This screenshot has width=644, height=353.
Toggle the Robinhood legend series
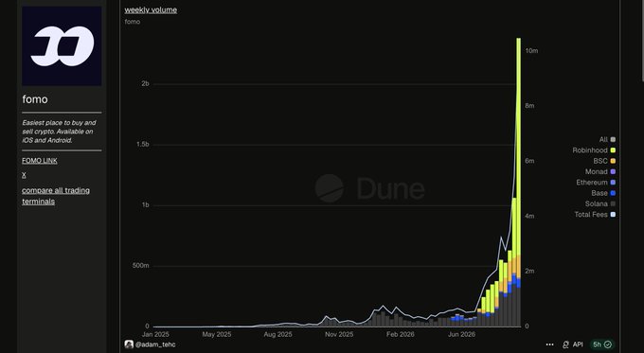pos(594,150)
